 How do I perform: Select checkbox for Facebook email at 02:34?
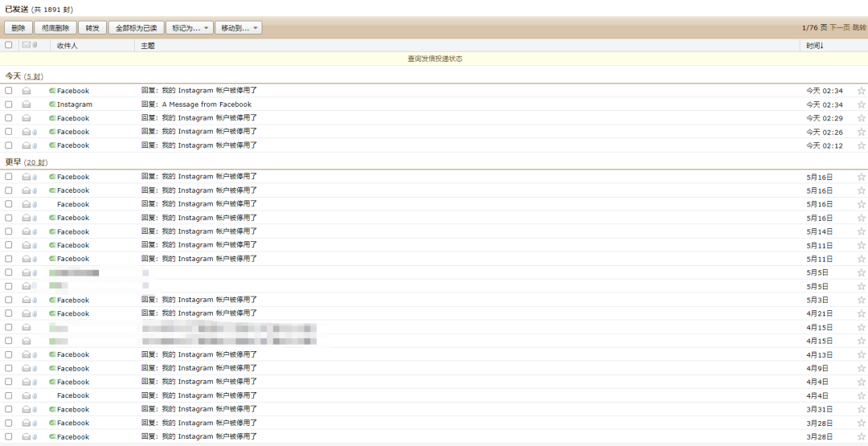point(8,90)
